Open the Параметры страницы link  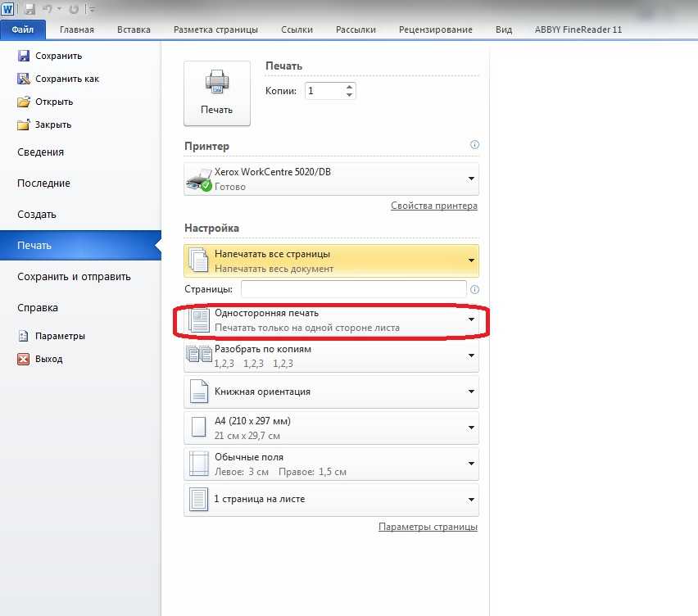tap(428, 527)
